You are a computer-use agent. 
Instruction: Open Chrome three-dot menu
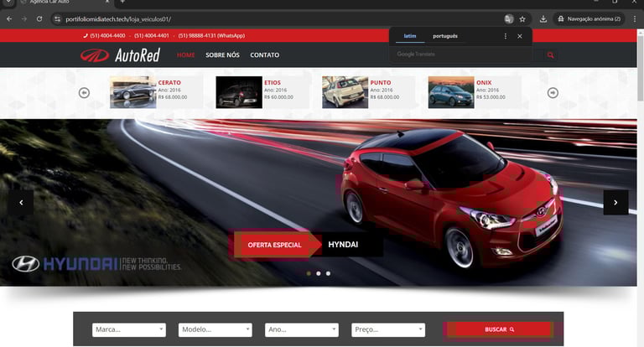click(635, 19)
